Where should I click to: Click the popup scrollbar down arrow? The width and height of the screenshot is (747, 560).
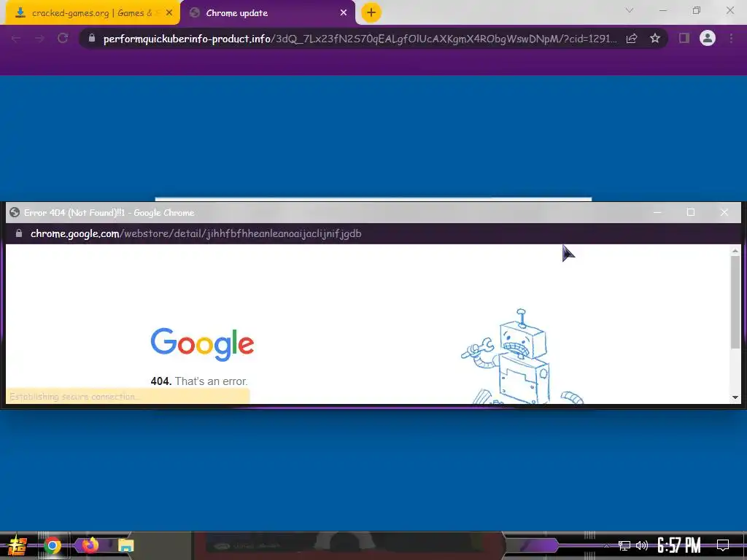pyautogui.click(x=735, y=397)
